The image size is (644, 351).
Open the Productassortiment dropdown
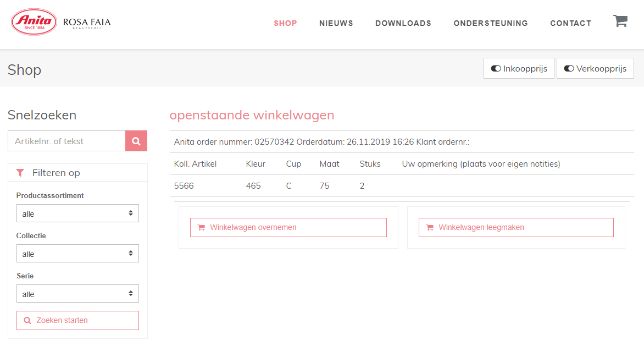click(77, 213)
